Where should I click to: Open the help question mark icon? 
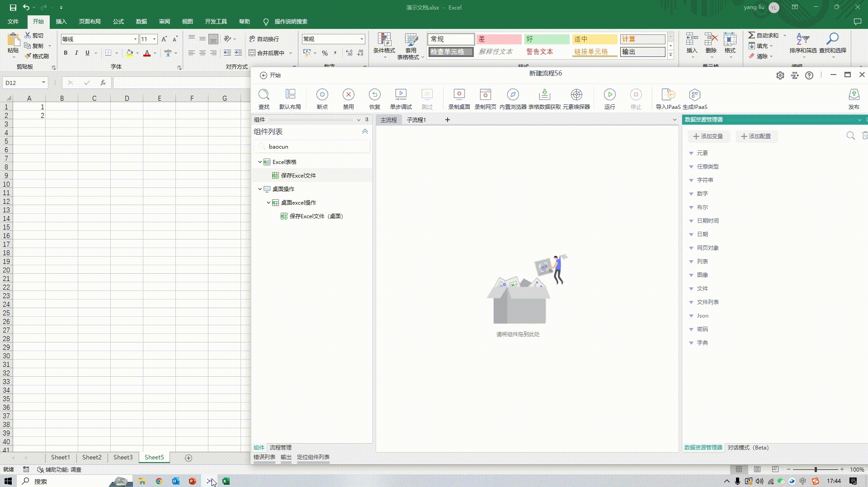point(809,75)
